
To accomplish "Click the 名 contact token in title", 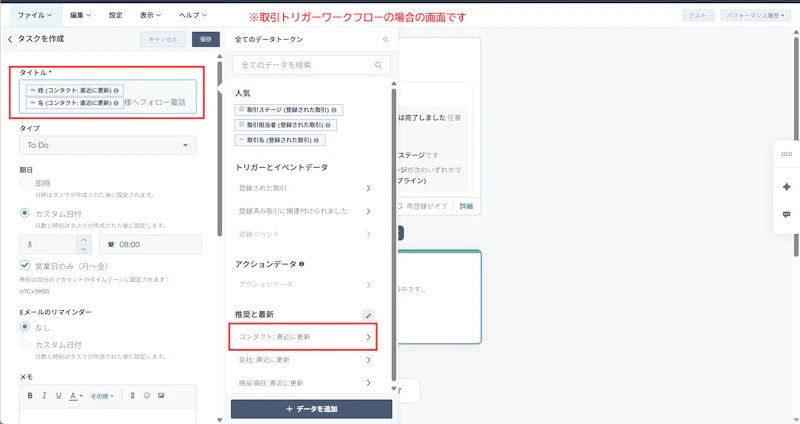I will tap(74, 103).
